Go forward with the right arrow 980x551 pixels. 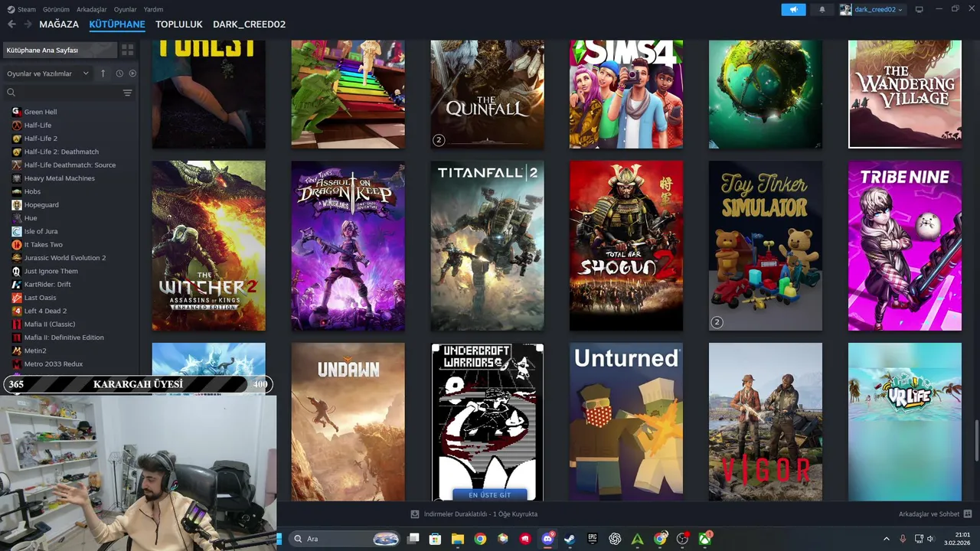tap(28, 24)
